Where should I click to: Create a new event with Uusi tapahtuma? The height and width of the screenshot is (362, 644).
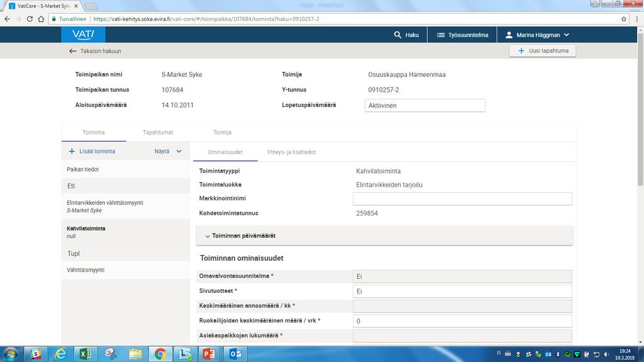pos(543,51)
